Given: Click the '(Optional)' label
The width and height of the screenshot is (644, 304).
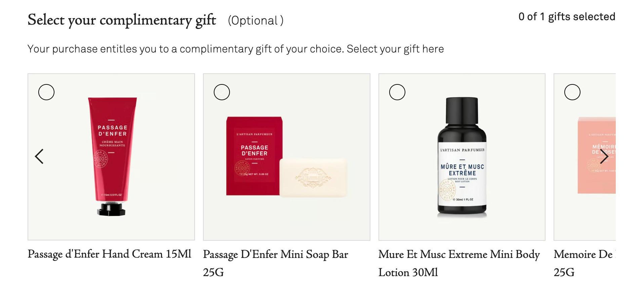Looking at the screenshot, I should 256,21.
